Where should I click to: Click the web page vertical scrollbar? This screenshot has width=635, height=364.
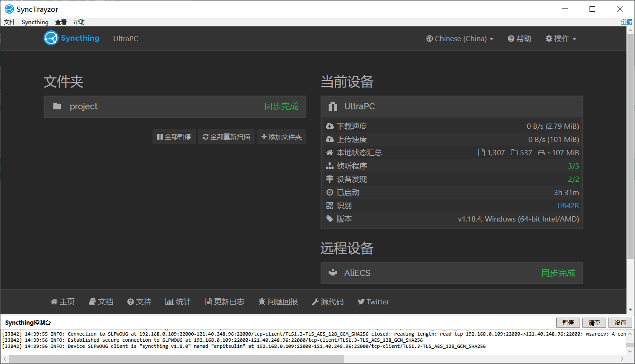point(630,147)
